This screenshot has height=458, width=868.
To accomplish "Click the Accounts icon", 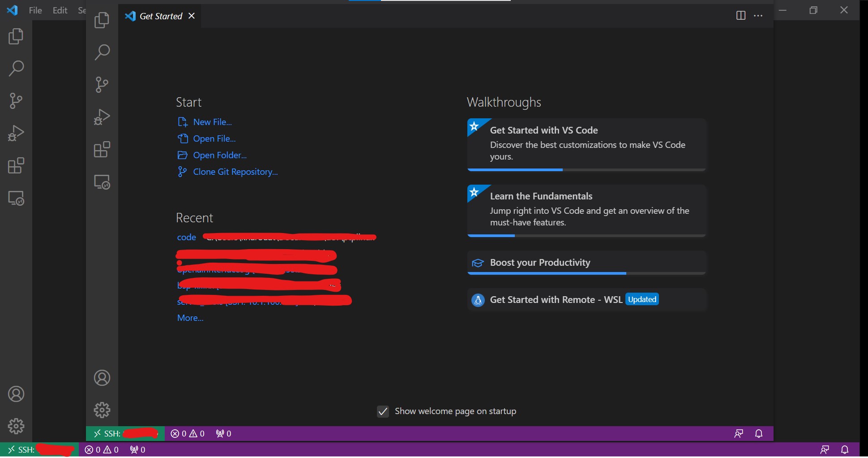I will [x=102, y=378].
